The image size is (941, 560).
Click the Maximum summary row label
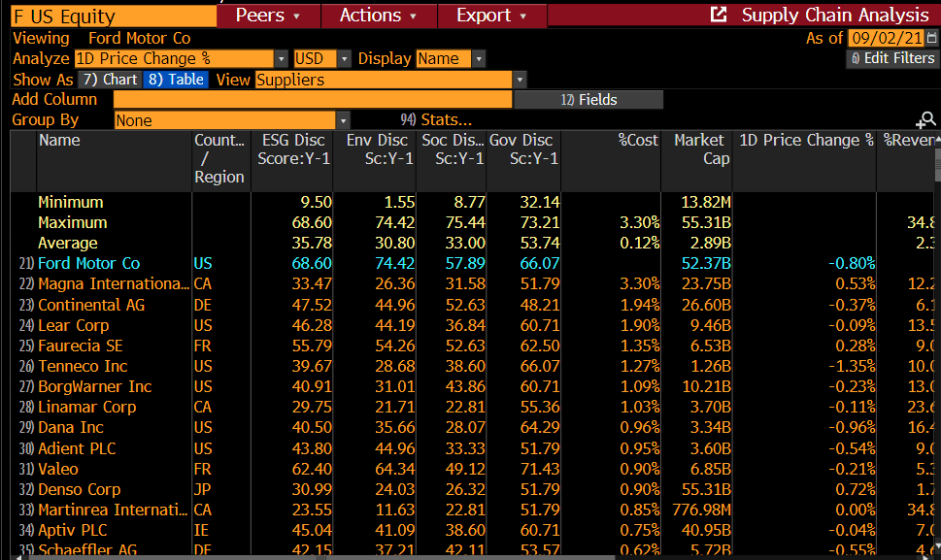click(73, 222)
